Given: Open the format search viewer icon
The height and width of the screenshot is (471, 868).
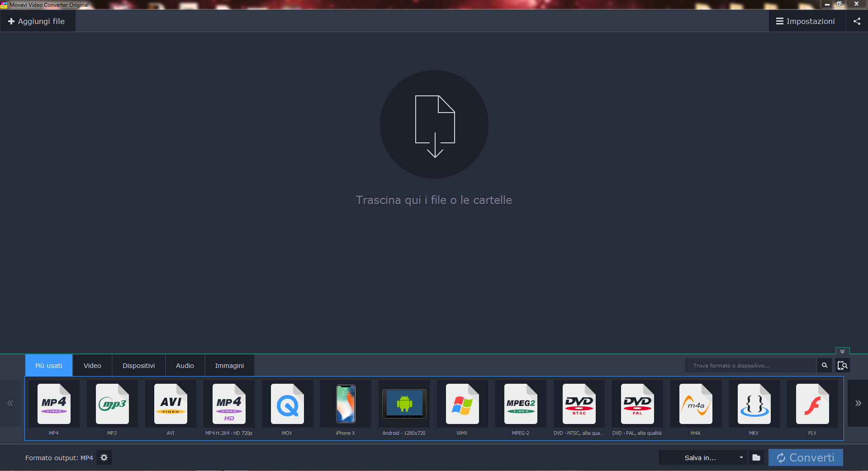Looking at the screenshot, I should 842,365.
